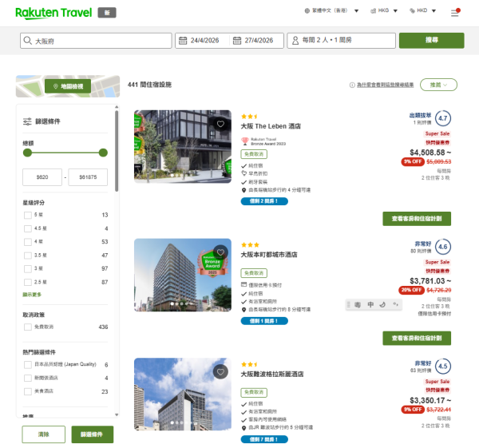Toggle the 4 星 checkbox
Viewport: 479px width, 448px height.
pyautogui.click(x=28, y=242)
